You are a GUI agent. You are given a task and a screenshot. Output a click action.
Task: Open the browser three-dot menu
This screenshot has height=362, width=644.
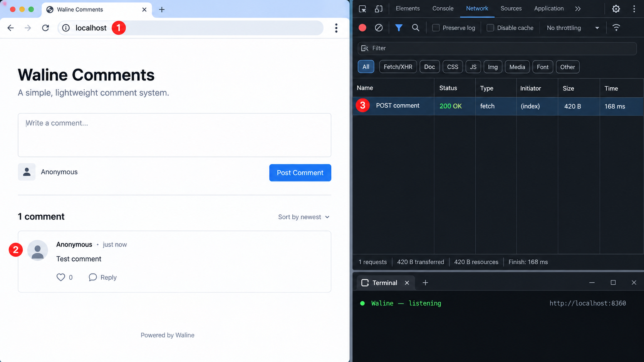click(x=336, y=28)
